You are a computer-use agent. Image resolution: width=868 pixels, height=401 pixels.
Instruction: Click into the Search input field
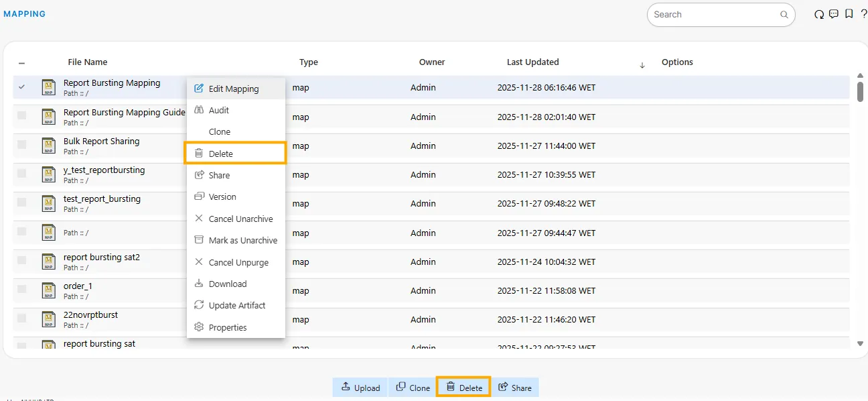click(713, 15)
